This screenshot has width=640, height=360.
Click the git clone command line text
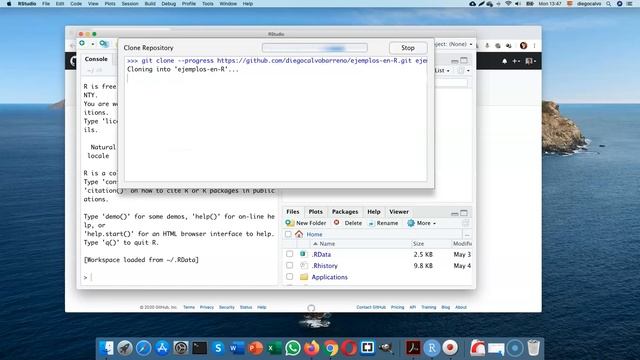[276, 60]
